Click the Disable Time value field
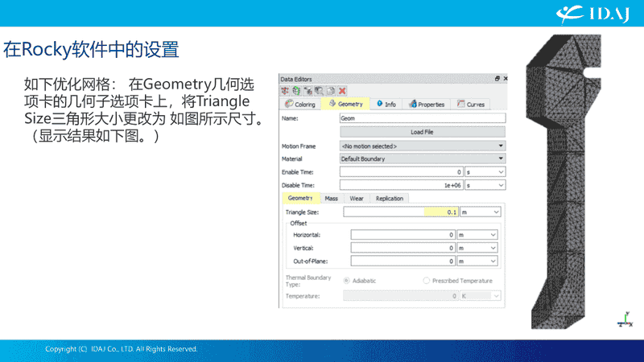The image size is (644, 362). (401, 185)
